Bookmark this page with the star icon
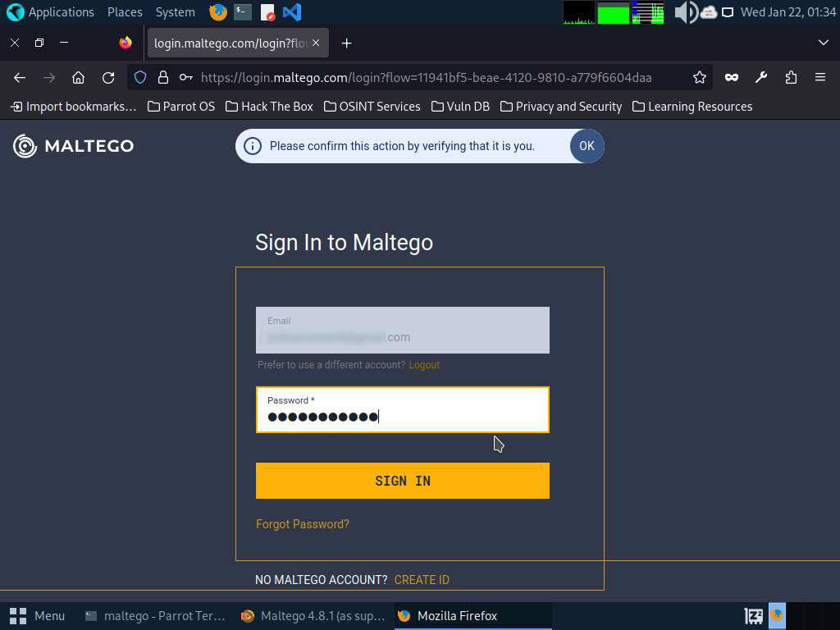This screenshot has height=630, width=840. click(x=699, y=78)
